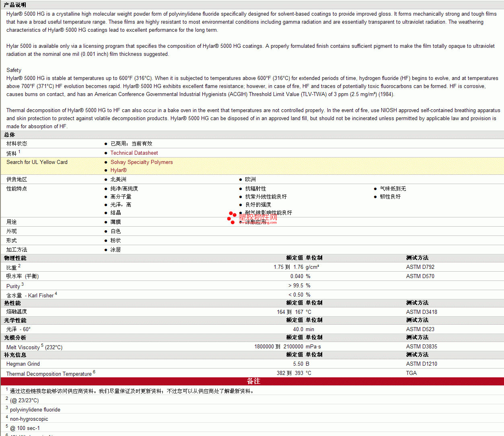Click the 北美洲 region entry
This screenshot has width=504, height=436.
pos(118,179)
